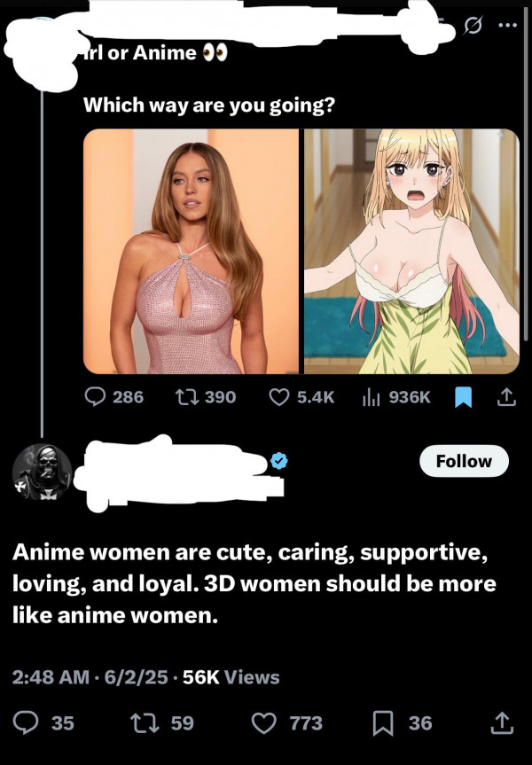Image resolution: width=532 pixels, height=765 pixels.
Task: Toggle the blue bookmark on the quoted tweet
Action: [x=464, y=397]
